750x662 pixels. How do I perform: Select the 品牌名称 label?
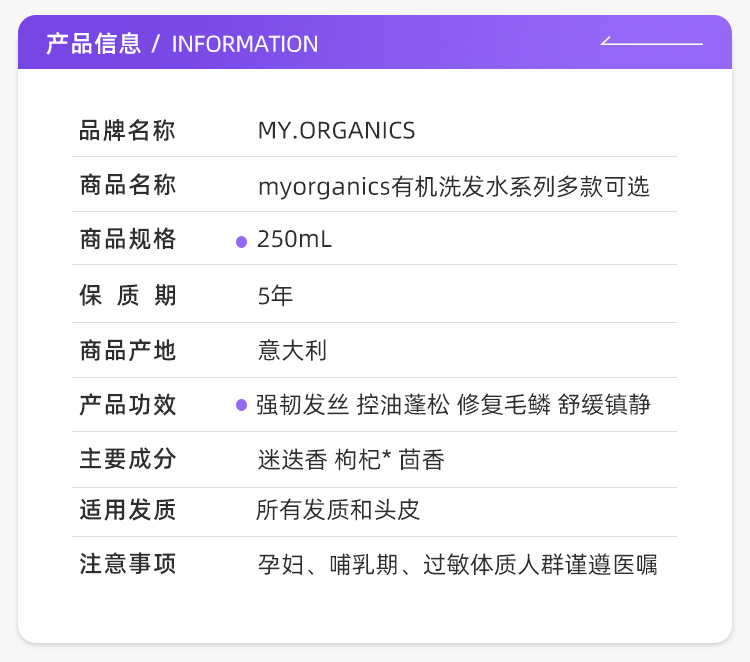(x=128, y=131)
